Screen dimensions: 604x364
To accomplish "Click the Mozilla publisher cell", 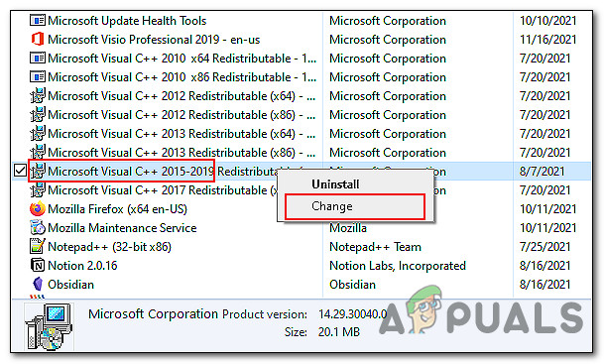I will (x=347, y=228).
